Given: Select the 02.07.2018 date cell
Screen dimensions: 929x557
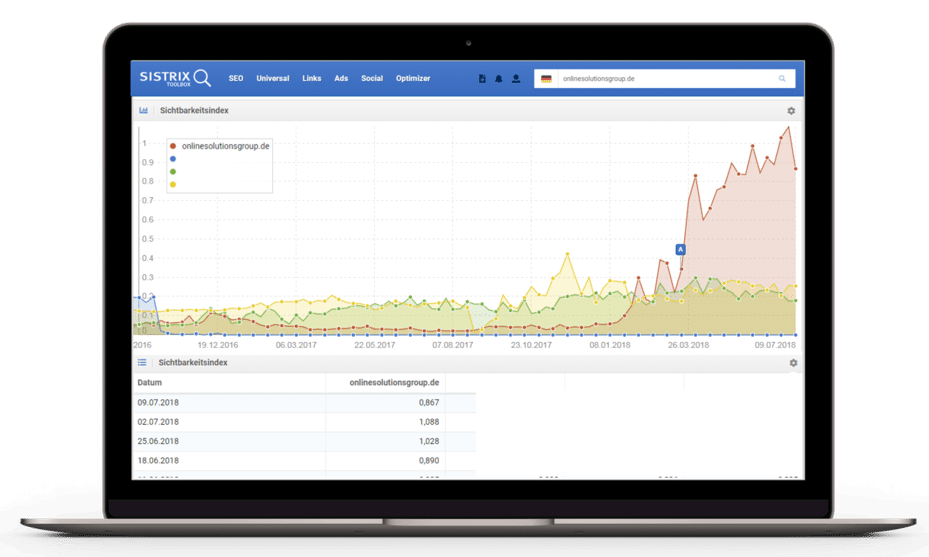Looking at the screenshot, I should coord(158,422).
